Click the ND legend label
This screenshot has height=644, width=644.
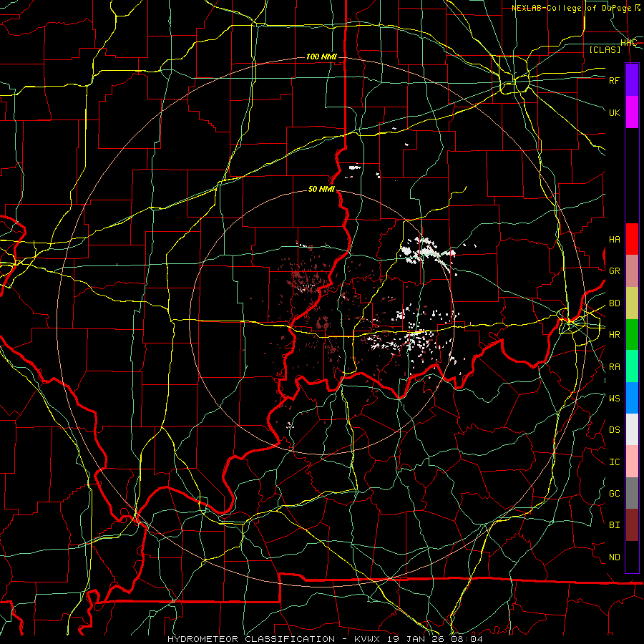615,557
